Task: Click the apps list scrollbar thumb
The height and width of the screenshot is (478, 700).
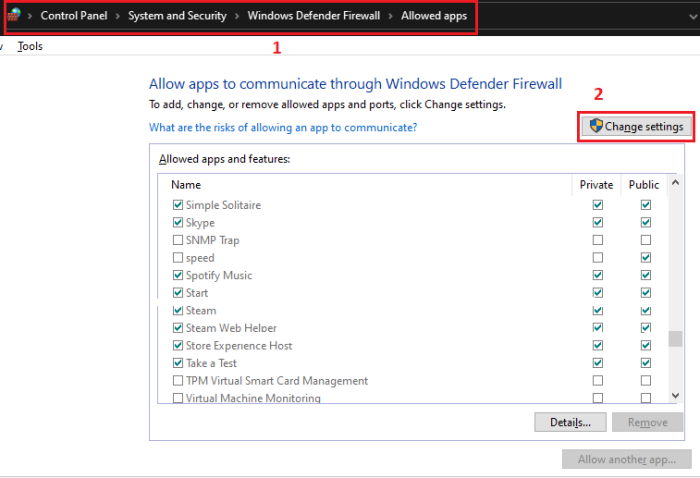Action: pos(675,338)
